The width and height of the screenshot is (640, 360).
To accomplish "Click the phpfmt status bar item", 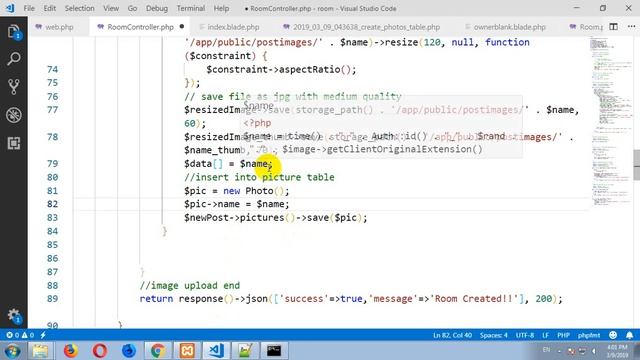I will 589,335.
